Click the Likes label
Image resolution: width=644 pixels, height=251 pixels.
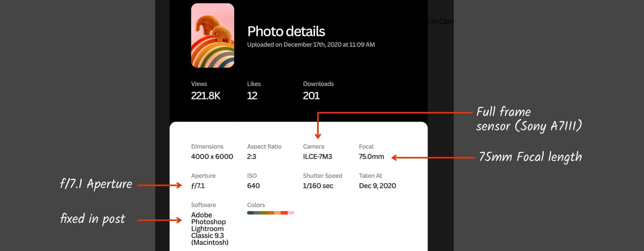(254, 84)
